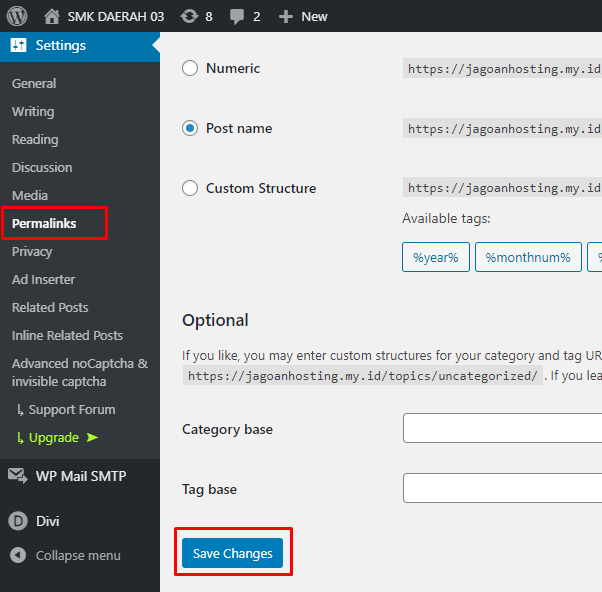Click the Tag base text field
Viewport: 602px width, 592px height.
(x=502, y=488)
